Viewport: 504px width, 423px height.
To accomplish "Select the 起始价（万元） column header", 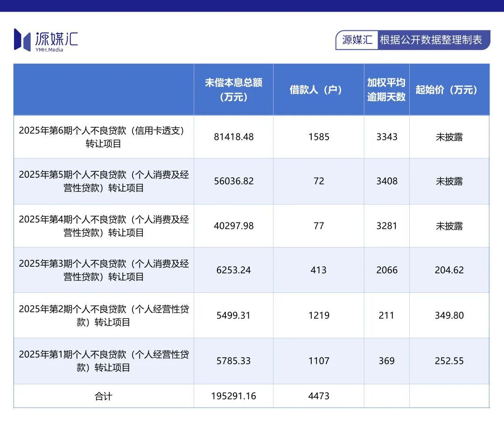I will 449,90.
